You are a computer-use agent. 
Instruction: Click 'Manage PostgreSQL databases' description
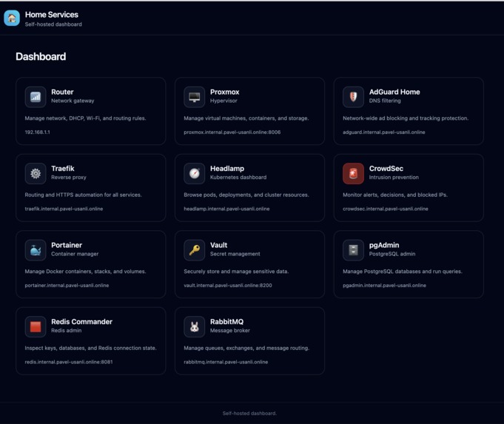[x=403, y=272]
